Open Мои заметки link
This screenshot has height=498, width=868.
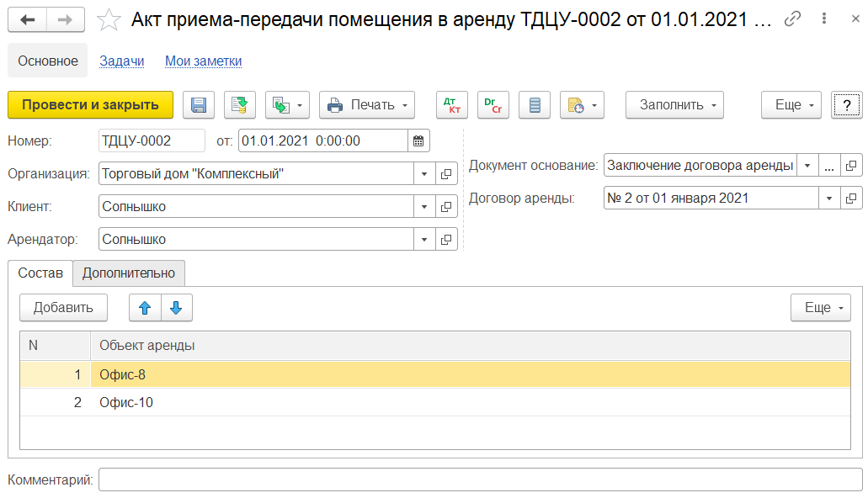click(x=203, y=61)
